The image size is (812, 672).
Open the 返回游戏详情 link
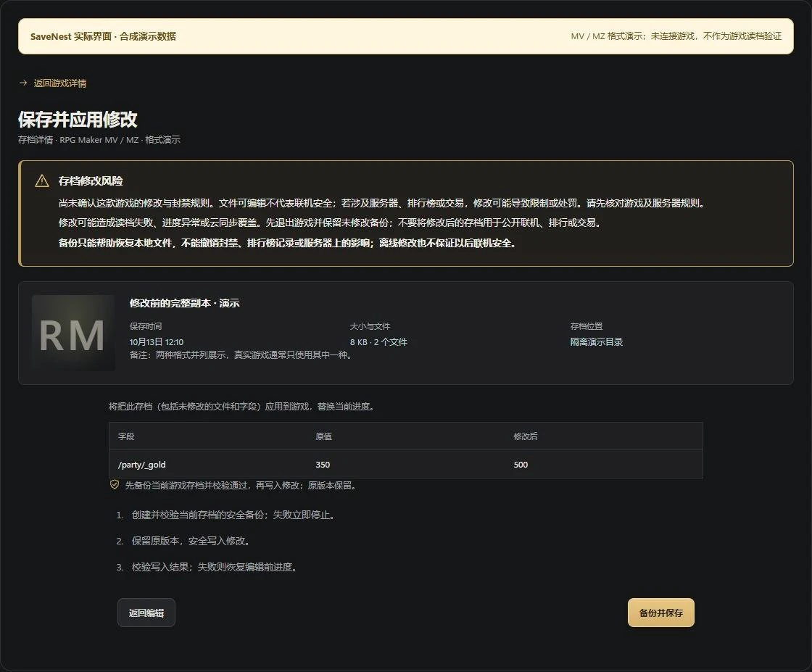pyautogui.click(x=60, y=83)
